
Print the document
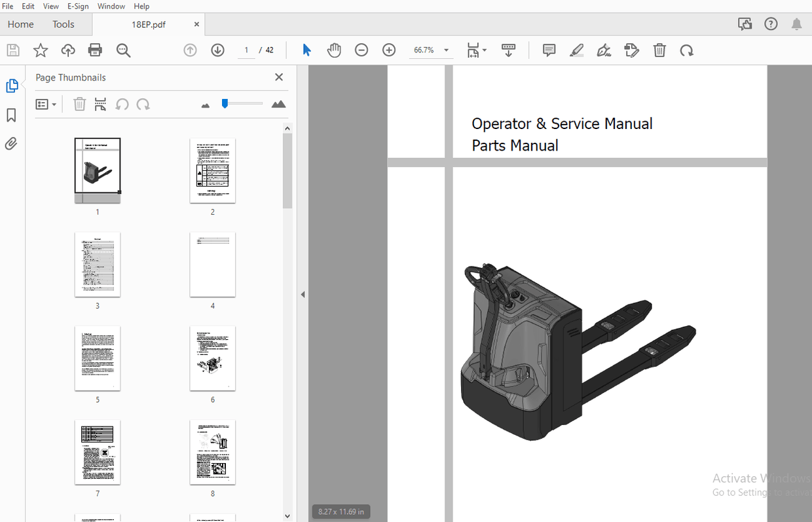[95, 50]
